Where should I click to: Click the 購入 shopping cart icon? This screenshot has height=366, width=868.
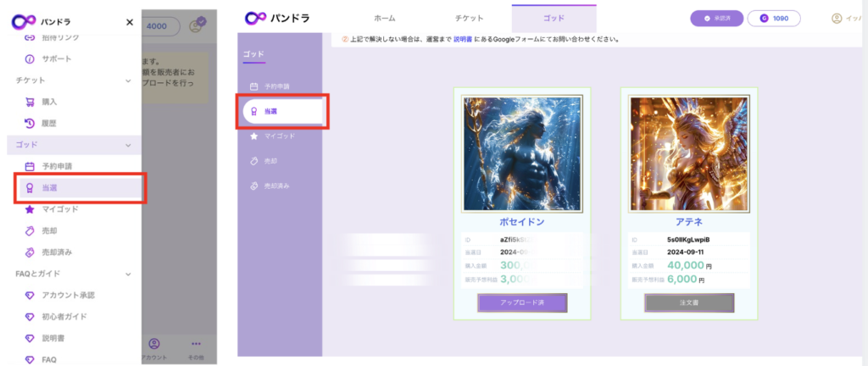point(30,102)
